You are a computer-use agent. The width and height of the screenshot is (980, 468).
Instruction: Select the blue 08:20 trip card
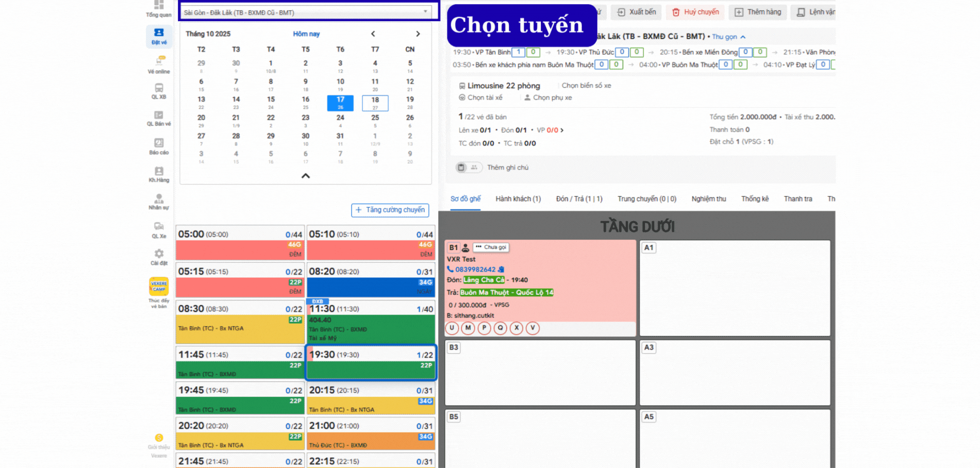(x=371, y=280)
